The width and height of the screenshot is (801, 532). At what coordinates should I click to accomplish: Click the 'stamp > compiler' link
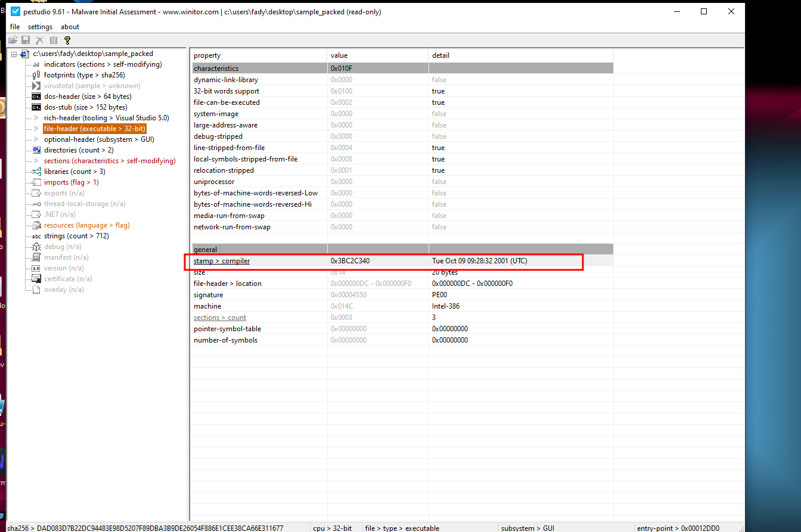(222, 261)
